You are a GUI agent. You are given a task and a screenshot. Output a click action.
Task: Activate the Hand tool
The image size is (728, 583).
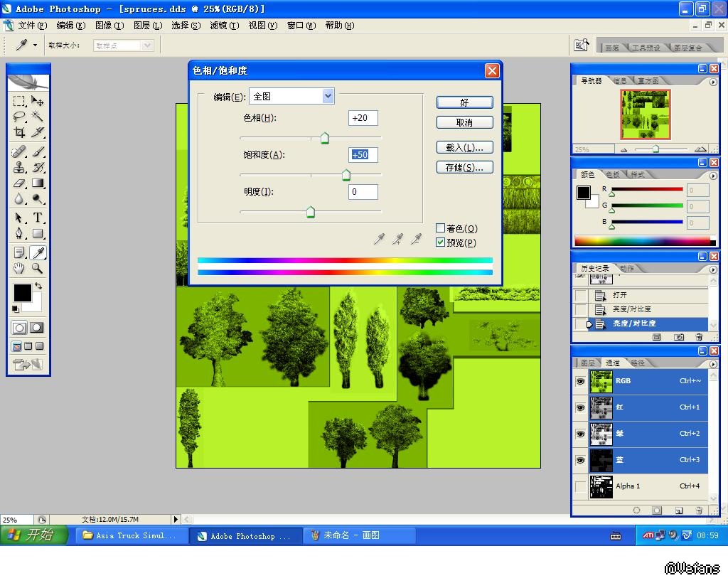[19, 268]
